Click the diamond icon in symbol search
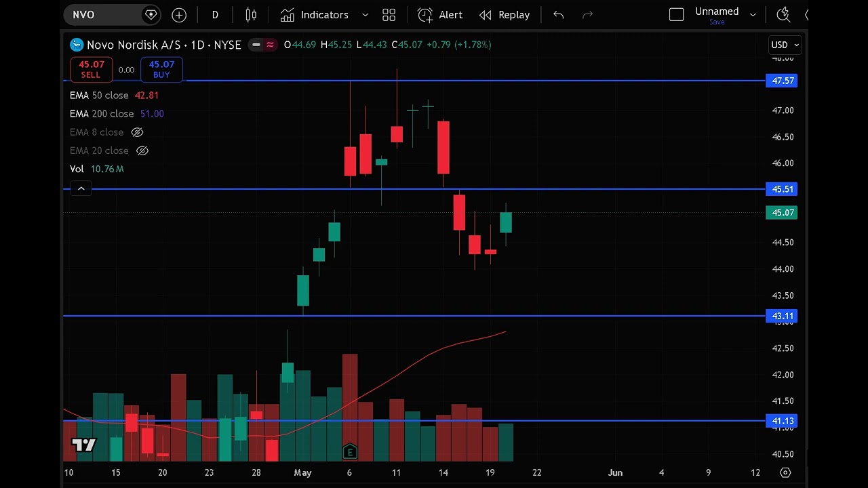Screen dimensions: 868x488 coord(151,14)
